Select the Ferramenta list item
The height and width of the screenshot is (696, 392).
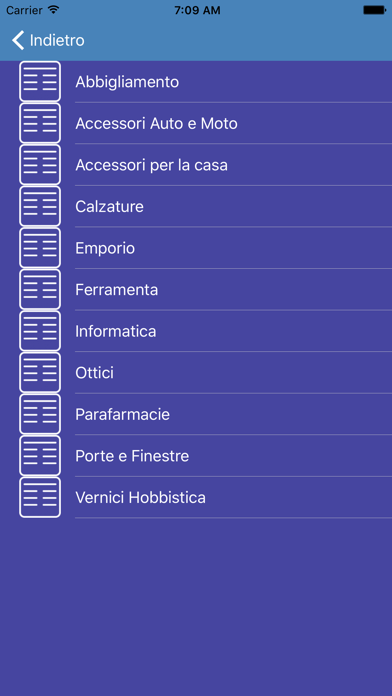pyautogui.click(x=196, y=289)
